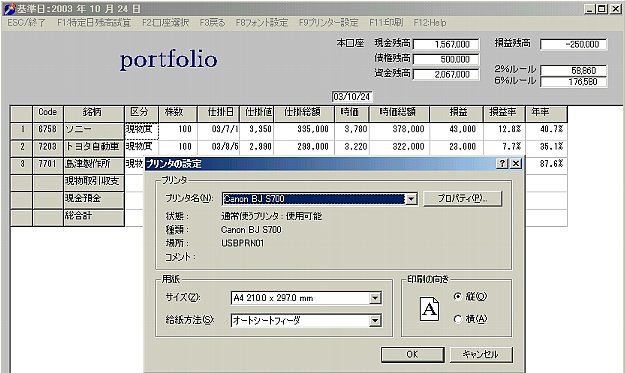Click the 現金残高 field showing 1,567,000
Image resolution: width=625 pixels, height=373 pixels.
point(446,44)
